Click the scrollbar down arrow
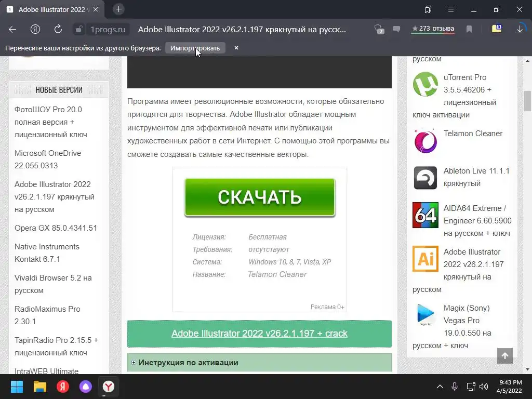Image resolution: width=532 pixels, height=399 pixels. point(527,369)
